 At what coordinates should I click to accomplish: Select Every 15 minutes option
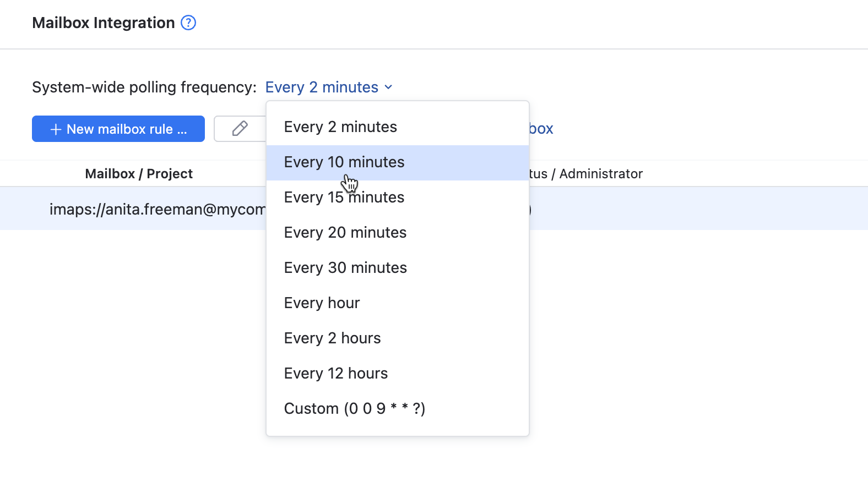tap(344, 198)
